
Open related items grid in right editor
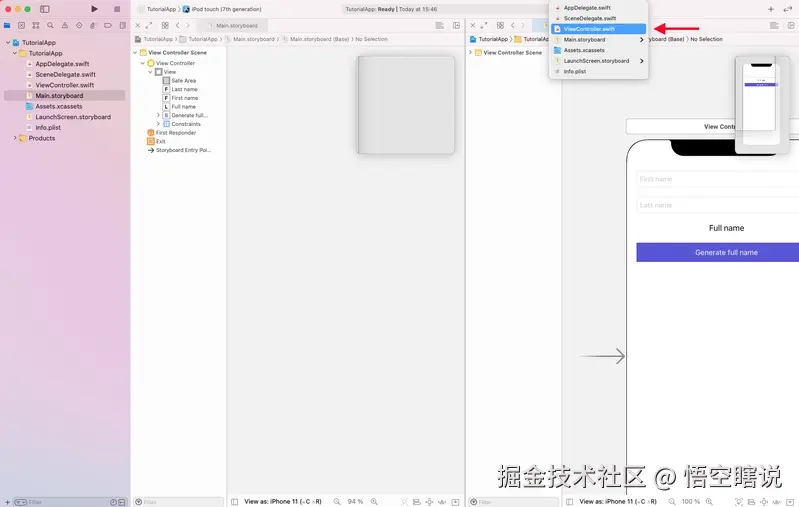point(500,25)
